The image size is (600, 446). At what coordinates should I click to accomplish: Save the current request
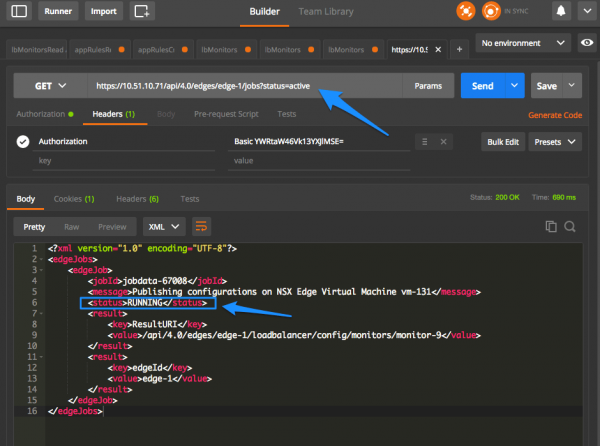(546, 86)
